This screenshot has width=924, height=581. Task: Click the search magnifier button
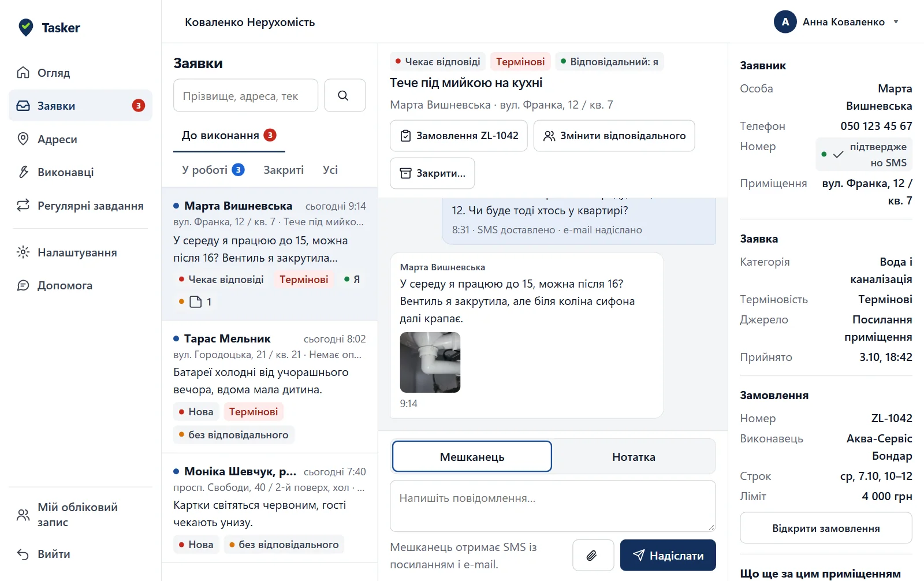tap(345, 95)
